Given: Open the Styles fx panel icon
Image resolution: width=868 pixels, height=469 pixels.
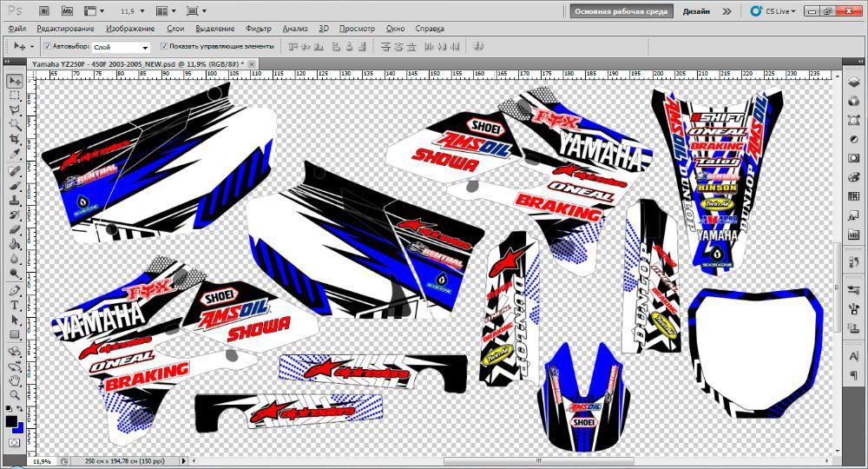Looking at the screenshot, I should tap(853, 215).
